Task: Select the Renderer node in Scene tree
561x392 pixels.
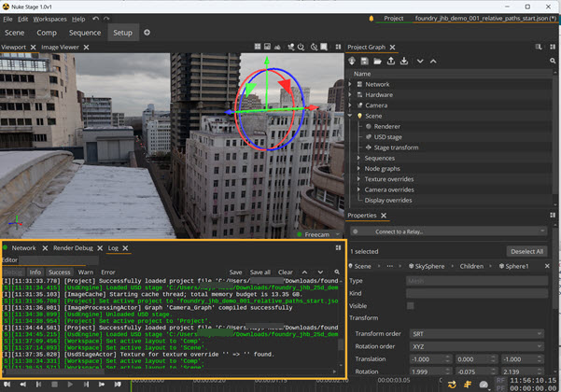Action: tap(386, 126)
